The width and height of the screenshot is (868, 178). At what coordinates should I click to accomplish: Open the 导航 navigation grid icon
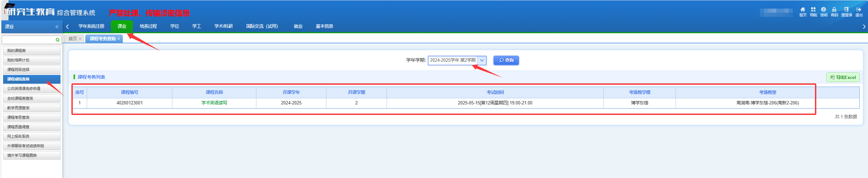point(813,10)
